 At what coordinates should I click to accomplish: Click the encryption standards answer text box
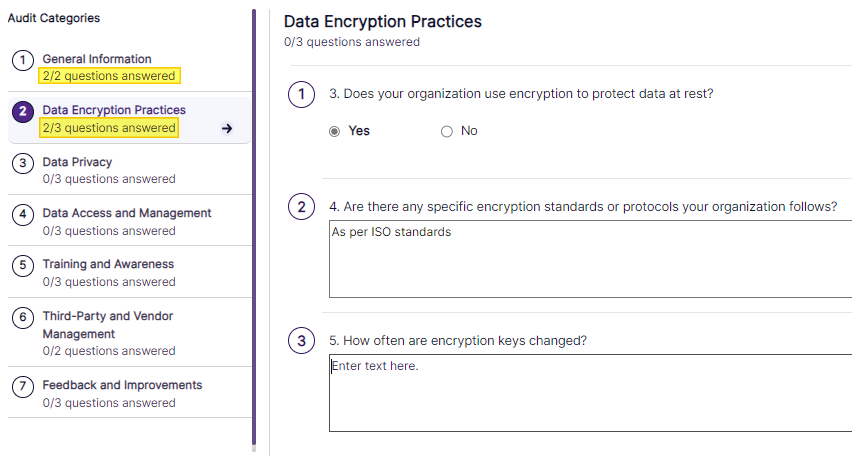click(590, 259)
